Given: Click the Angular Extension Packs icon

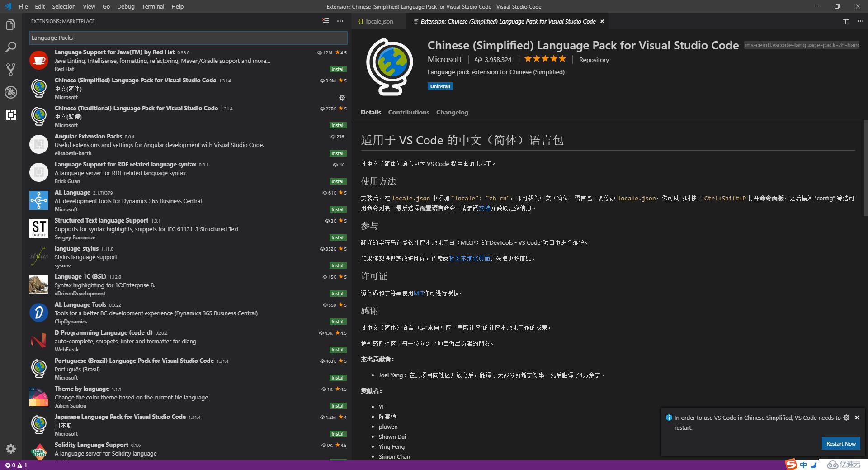Looking at the screenshot, I should [39, 144].
